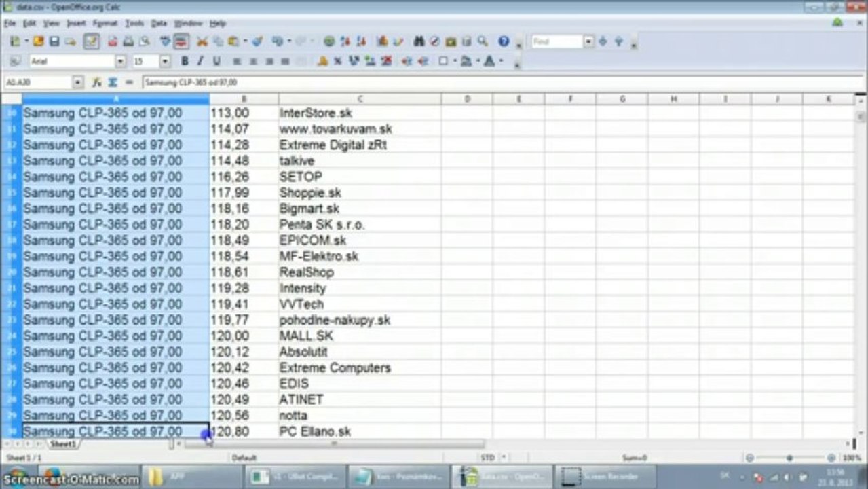Viewport: 868px width, 489px height.
Task: Click the Font Color swatch button
Action: tap(489, 61)
